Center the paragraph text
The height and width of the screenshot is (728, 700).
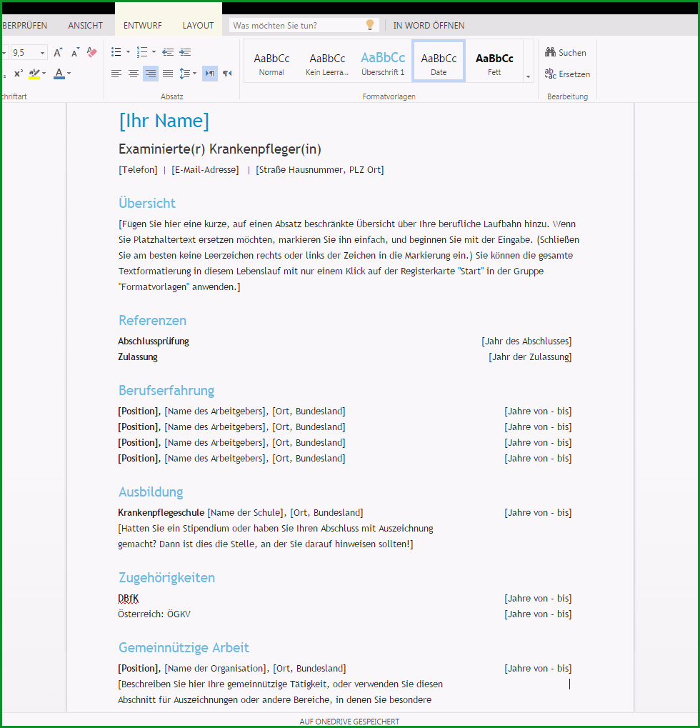click(134, 74)
